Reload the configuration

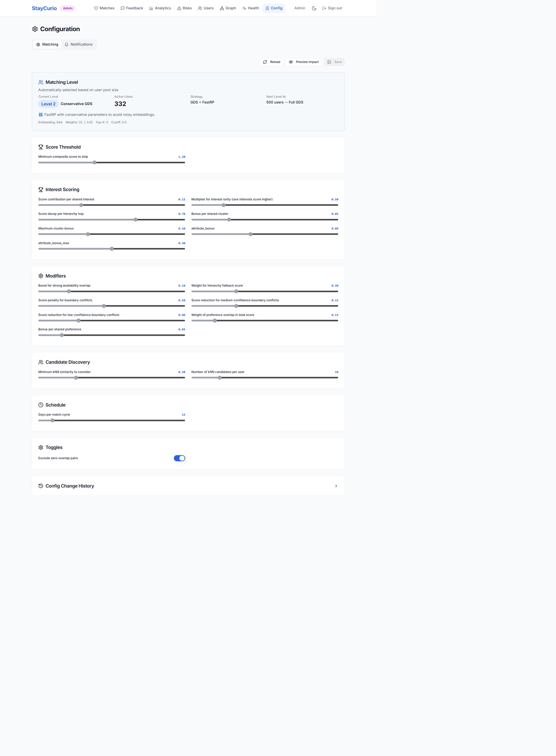271,62
